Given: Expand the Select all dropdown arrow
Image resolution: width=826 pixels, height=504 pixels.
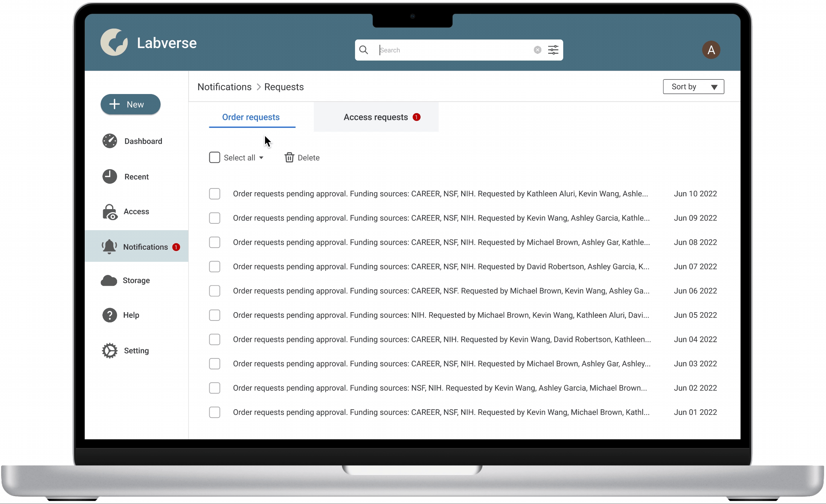Looking at the screenshot, I should coord(261,158).
